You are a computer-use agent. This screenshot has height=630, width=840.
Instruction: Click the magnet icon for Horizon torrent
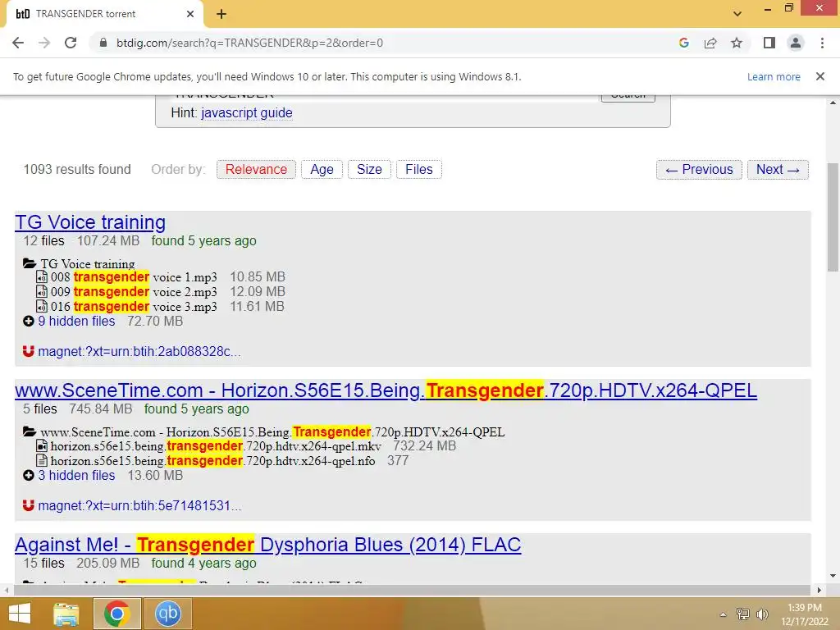pyautogui.click(x=29, y=505)
